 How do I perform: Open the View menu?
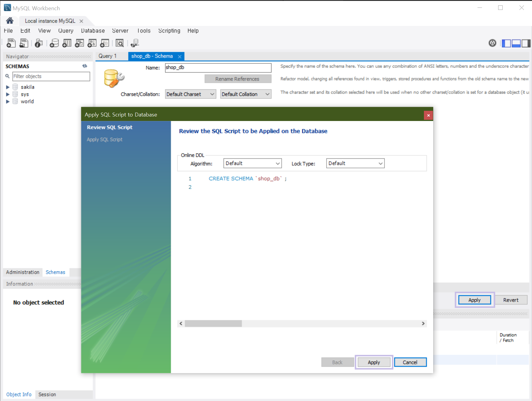(44, 31)
